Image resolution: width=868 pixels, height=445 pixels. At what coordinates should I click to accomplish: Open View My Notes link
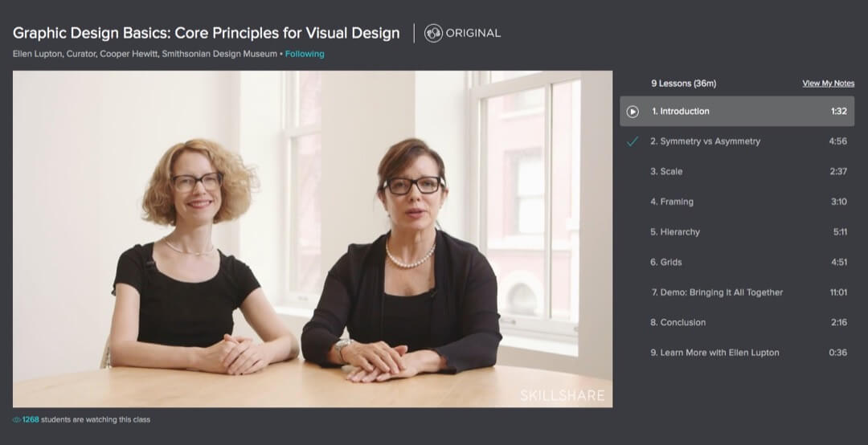click(828, 84)
